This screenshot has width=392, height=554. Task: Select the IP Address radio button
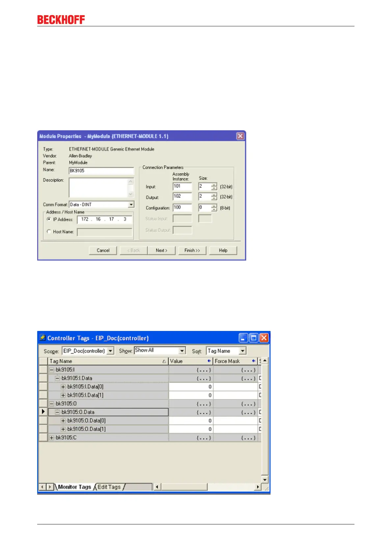pyautogui.click(x=49, y=219)
